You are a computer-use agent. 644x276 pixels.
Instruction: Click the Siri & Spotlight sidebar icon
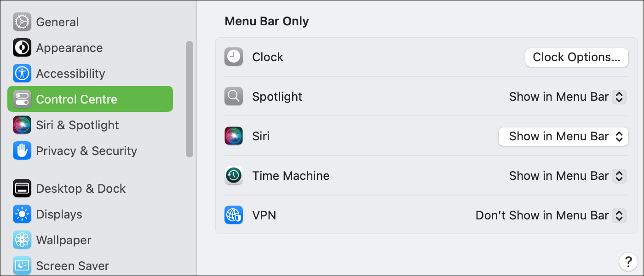[22, 125]
